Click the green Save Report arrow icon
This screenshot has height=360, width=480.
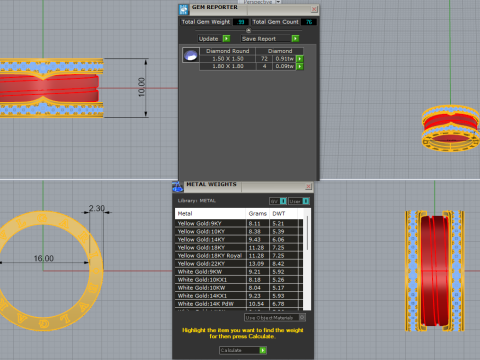coord(295,39)
